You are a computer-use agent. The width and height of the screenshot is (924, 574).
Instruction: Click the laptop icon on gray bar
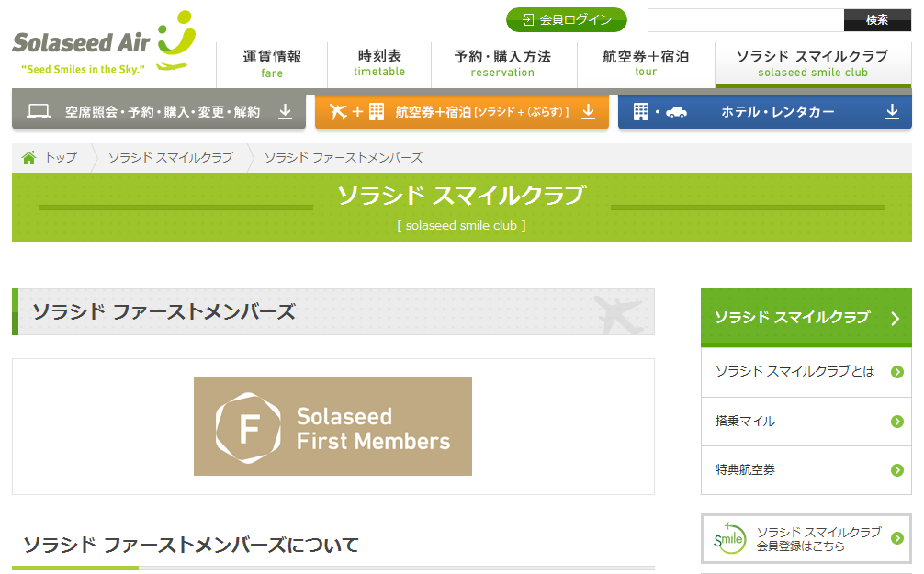(39, 111)
